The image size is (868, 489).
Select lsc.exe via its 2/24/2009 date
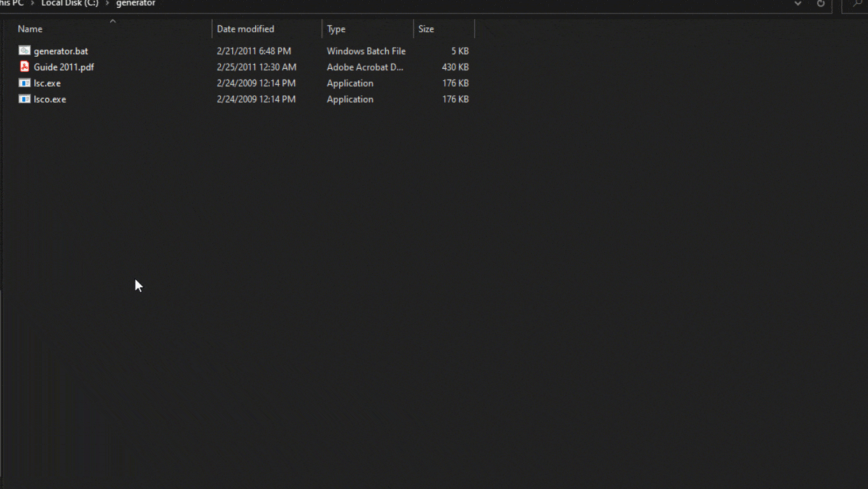point(256,83)
